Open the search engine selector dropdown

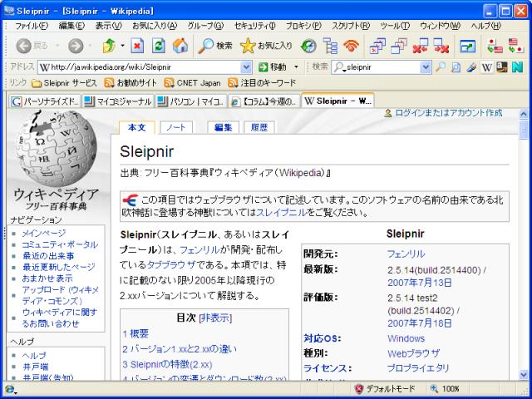(338, 67)
